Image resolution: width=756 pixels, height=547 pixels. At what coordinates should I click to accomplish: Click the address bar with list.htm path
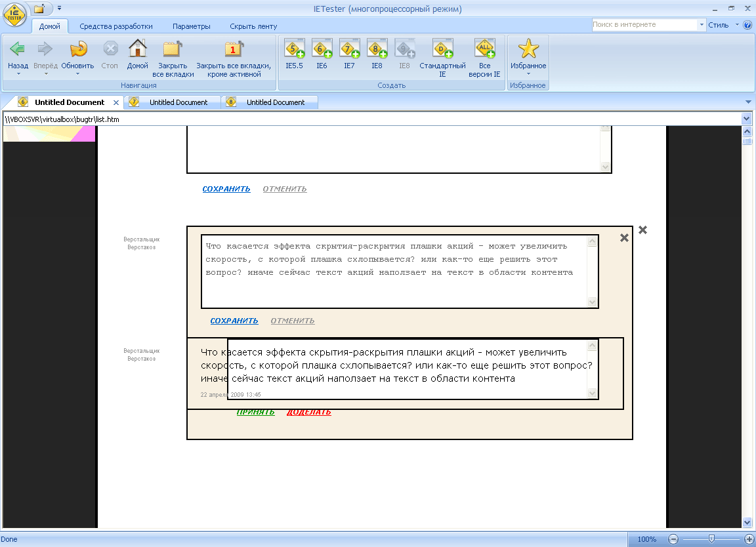[x=373, y=119]
